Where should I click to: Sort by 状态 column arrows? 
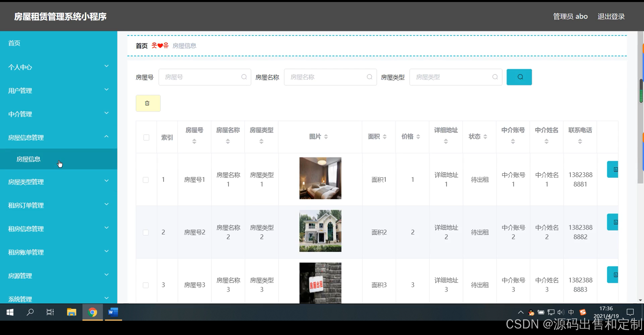click(485, 137)
